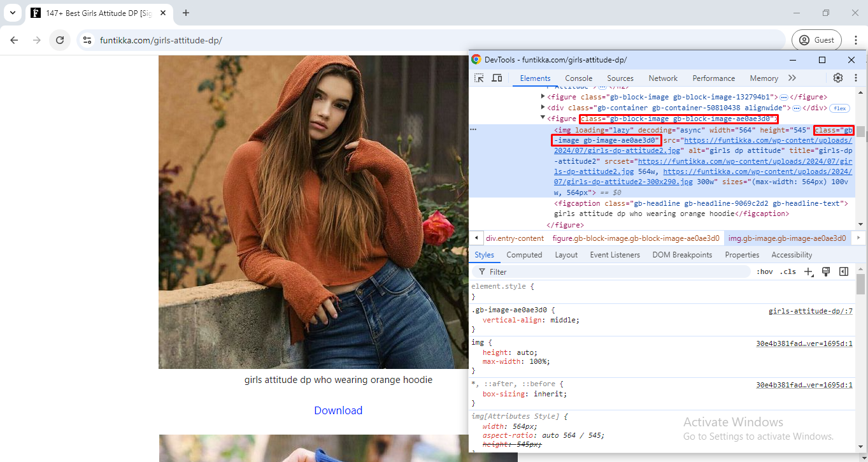
Task: Toggle the rendering emulations paintbrush icon
Action: pos(826,271)
